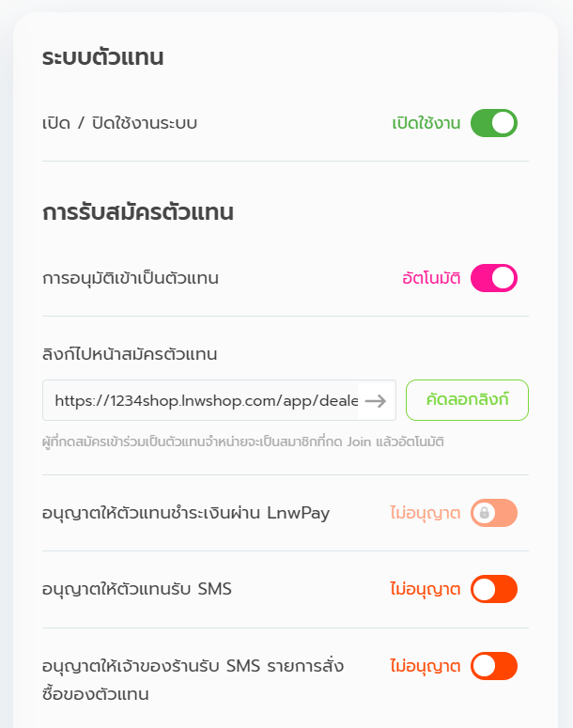Toggle the dealer system enable switch
Screen dimensions: 573x728
(493, 123)
